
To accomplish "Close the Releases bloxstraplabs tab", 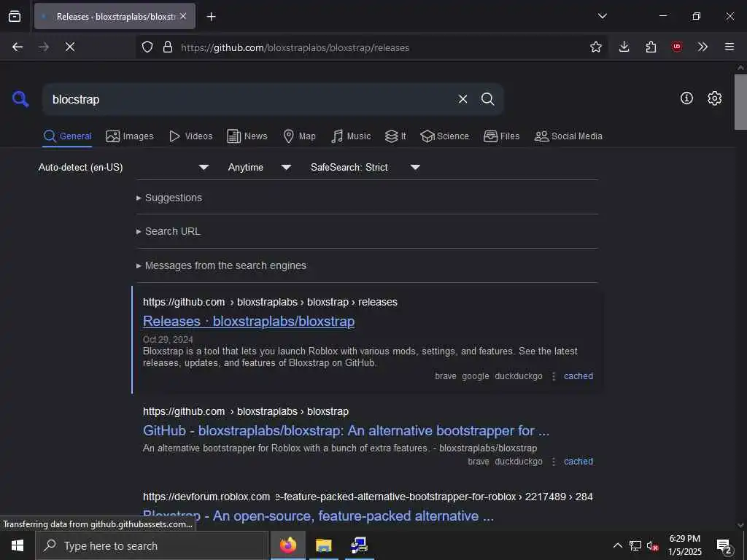I will click(183, 16).
